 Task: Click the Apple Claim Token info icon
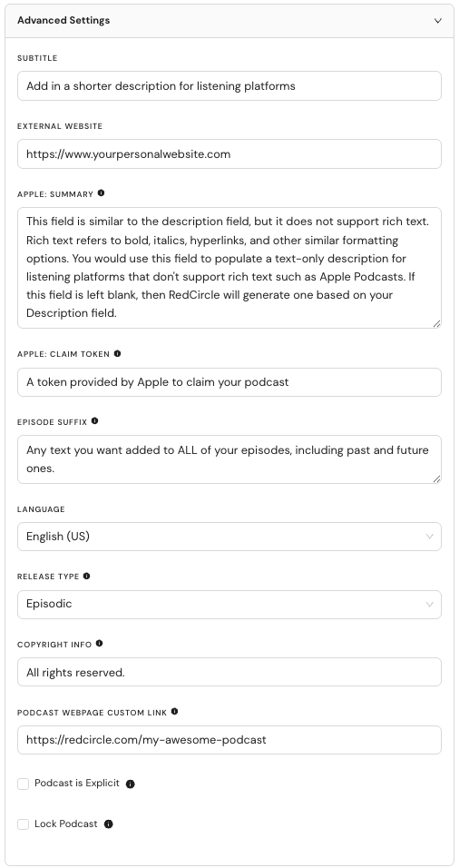(117, 353)
